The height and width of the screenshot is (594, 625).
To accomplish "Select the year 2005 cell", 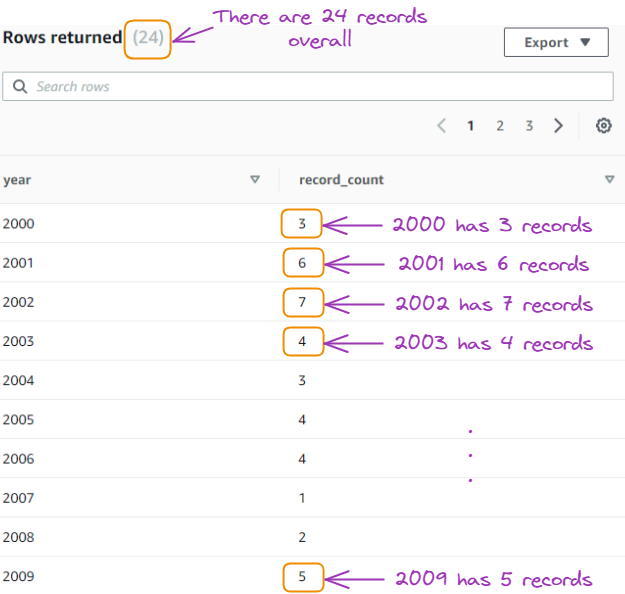I will tap(19, 419).
